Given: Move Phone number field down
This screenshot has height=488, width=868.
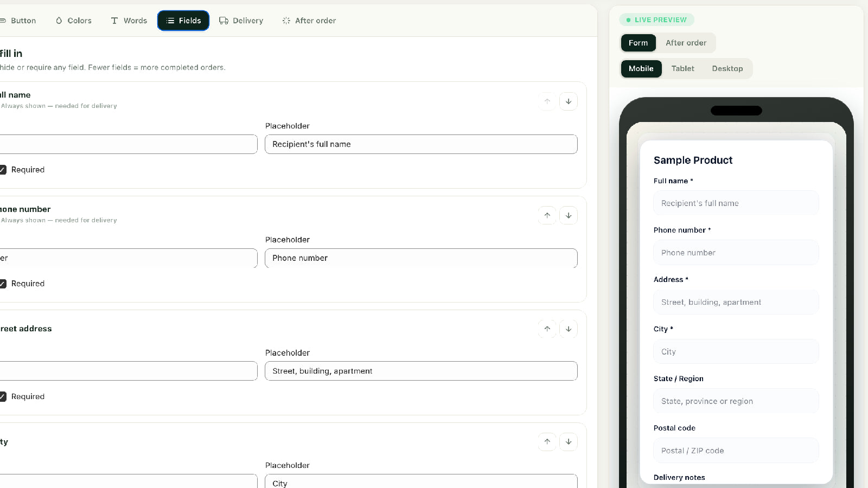Looking at the screenshot, I should 569,215.
